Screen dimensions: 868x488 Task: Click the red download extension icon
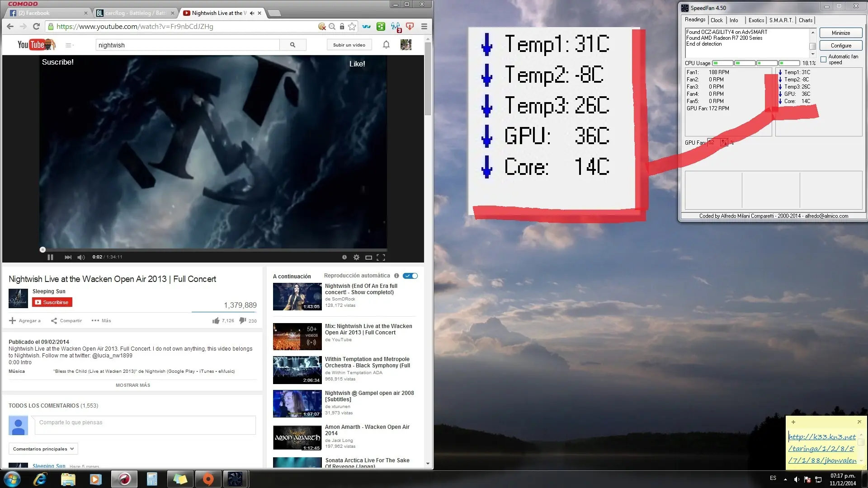point(410,27)
